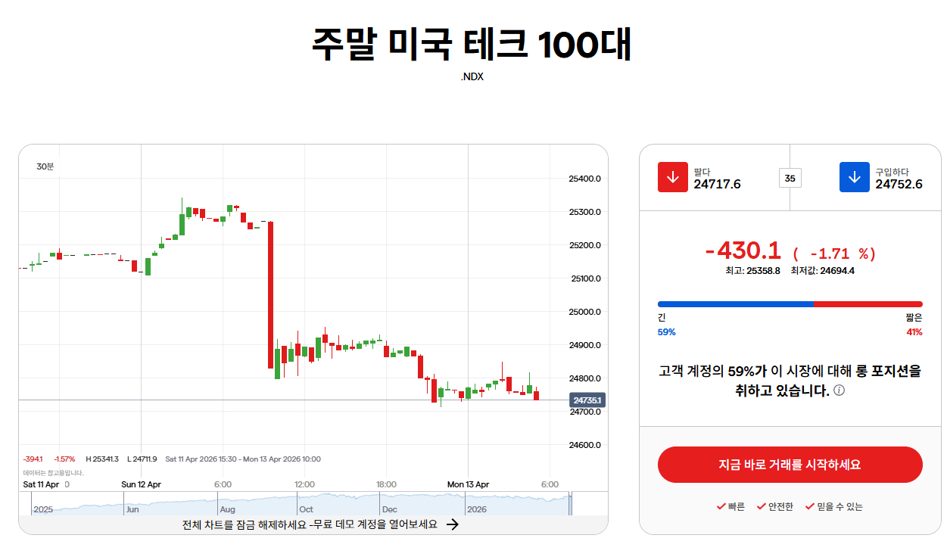The width and height of the screenshot is (947, 560).
Task: Click the spread value box showing 35
Action: tap(790, 179)
